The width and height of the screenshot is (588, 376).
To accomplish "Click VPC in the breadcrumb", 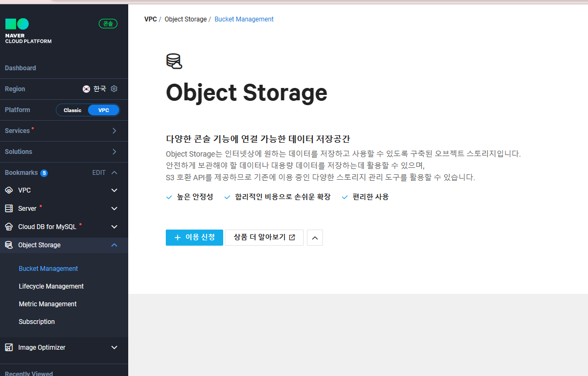I will tap(150, 19).
